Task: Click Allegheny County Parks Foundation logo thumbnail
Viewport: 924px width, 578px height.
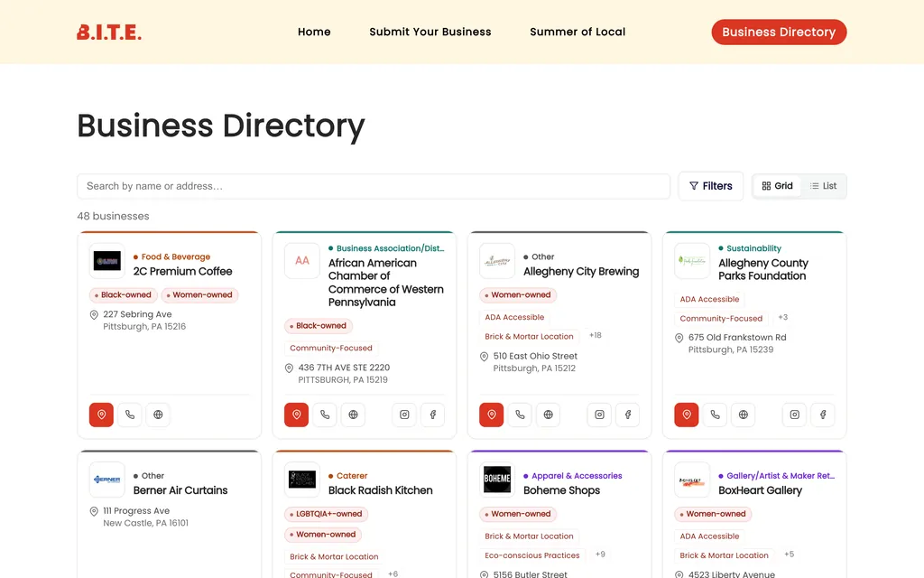Action: [692, 261]
